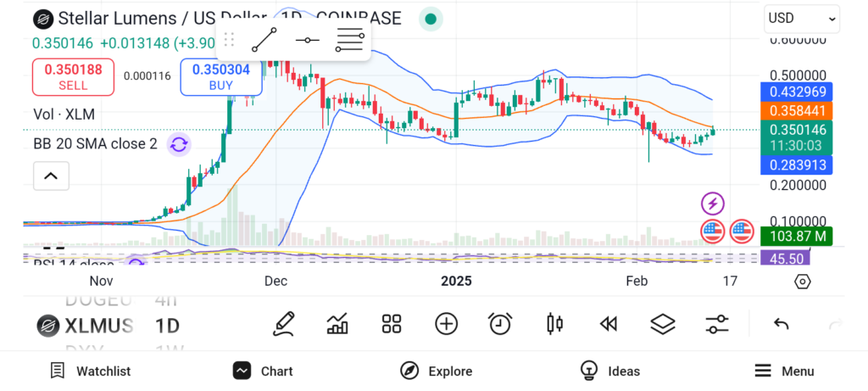868x391 pixels.
Task: Open the USD currency dropdown
Action: pos(801,18)
